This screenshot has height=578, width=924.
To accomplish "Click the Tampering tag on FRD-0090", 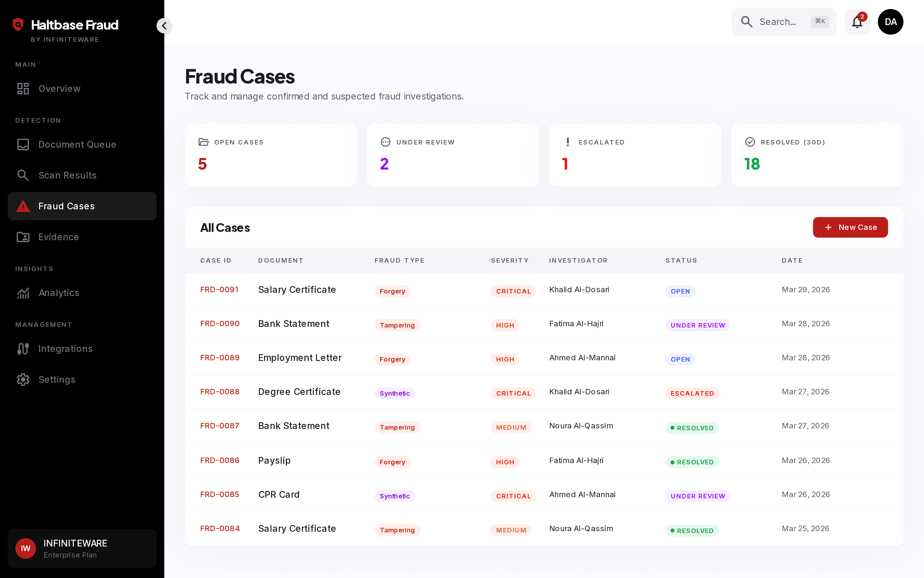I will [x=397, y=325].
